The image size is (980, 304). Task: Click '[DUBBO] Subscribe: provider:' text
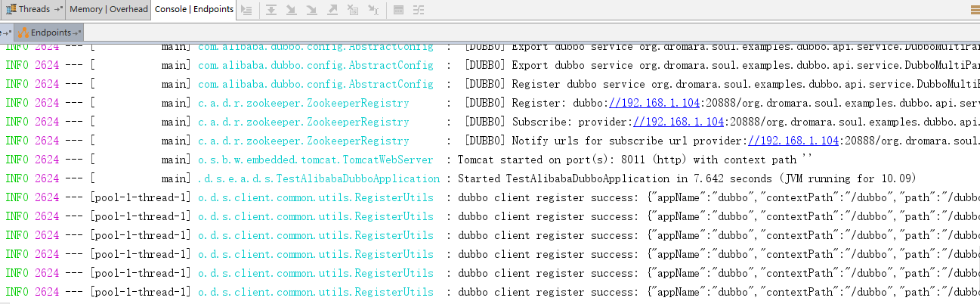point(549,122)
